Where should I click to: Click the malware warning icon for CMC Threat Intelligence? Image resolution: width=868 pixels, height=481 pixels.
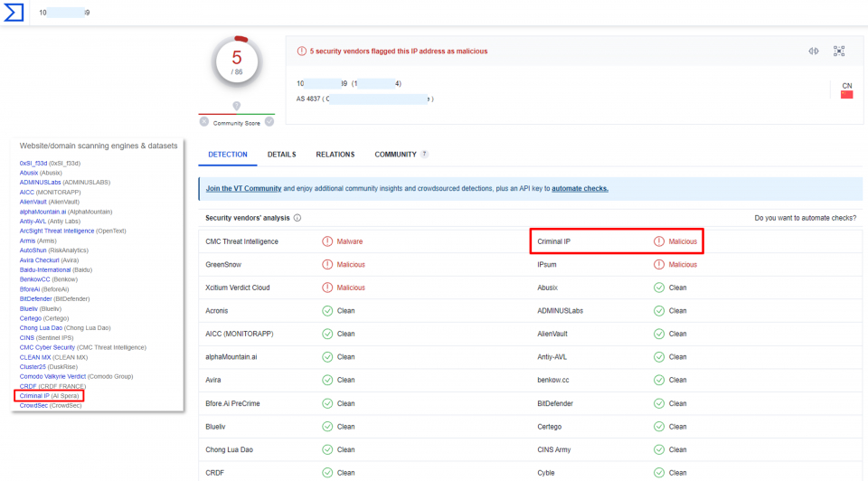pyautogui.click(x=327, y=241)
